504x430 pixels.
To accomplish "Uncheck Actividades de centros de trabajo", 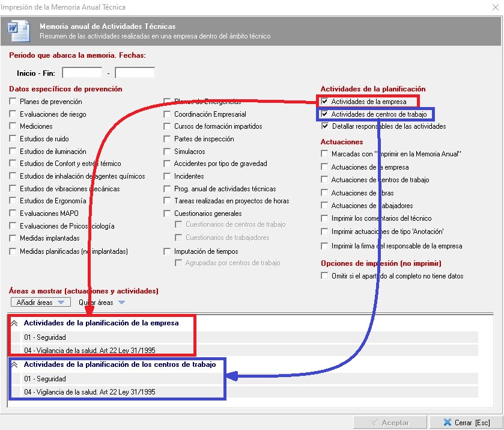I will point(324,114).
